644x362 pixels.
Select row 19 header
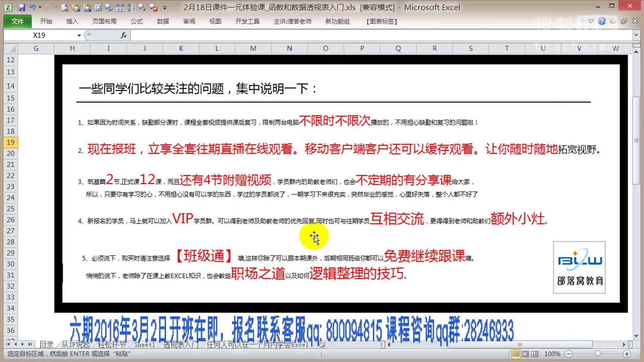click(11, 142)
